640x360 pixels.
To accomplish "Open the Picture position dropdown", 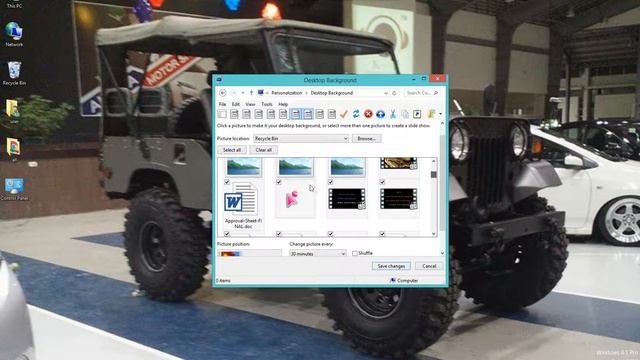I will coord(249,253).
